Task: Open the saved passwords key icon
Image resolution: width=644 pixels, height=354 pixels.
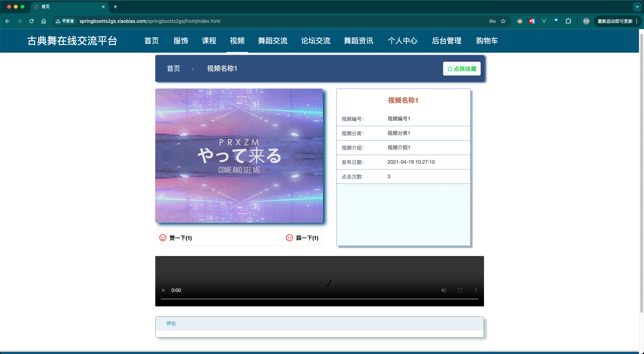Action: (x=492, y=21)
